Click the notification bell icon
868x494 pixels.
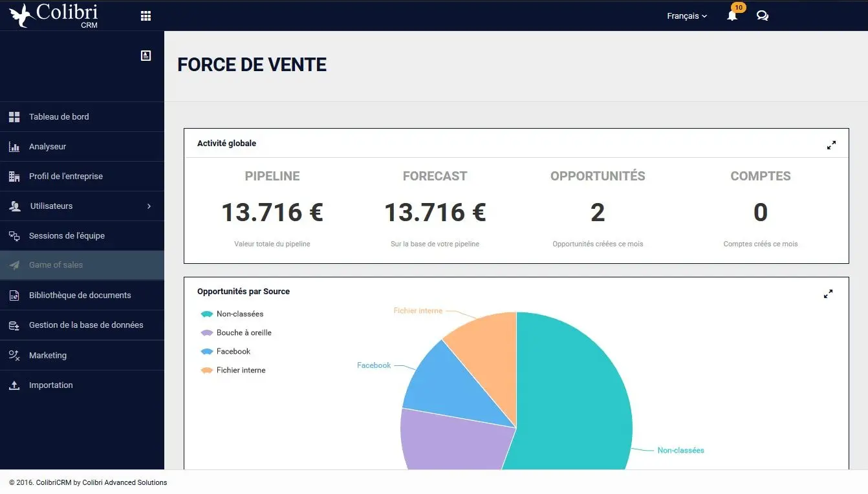(x=732, y=16)
